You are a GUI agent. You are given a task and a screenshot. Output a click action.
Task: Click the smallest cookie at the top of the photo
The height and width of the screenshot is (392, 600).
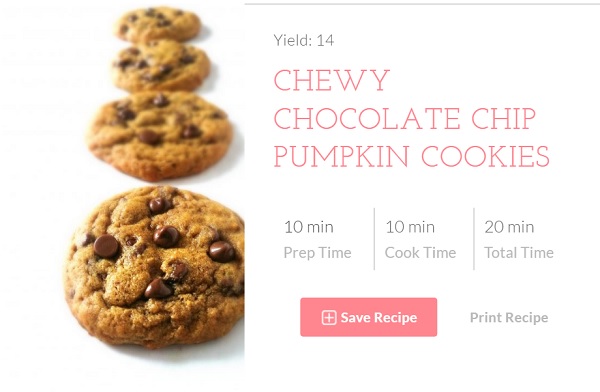pyautogui.click(x=158, y=24)
